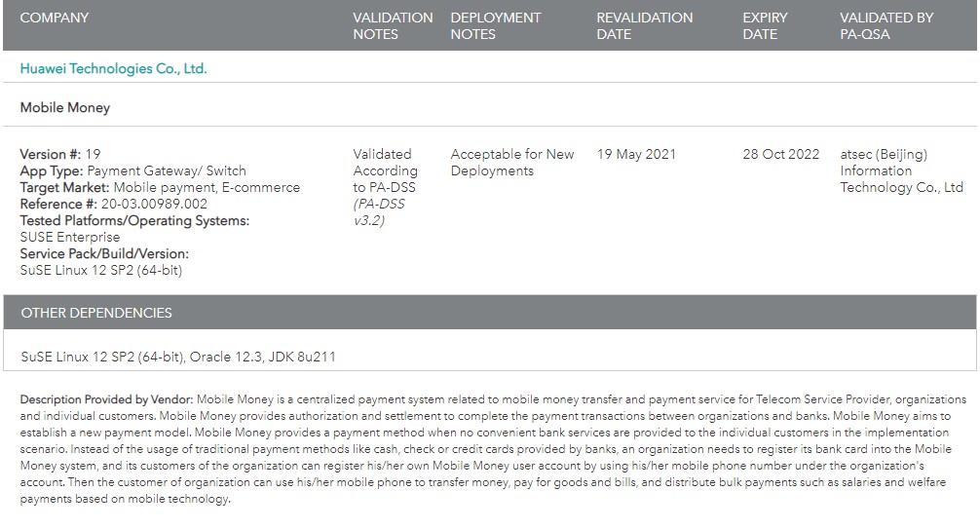Image resolution: width=980 pixels, height=529 pixels.
Task: Click the OTHER DEPENDENCIES section header
Action: 490,312
